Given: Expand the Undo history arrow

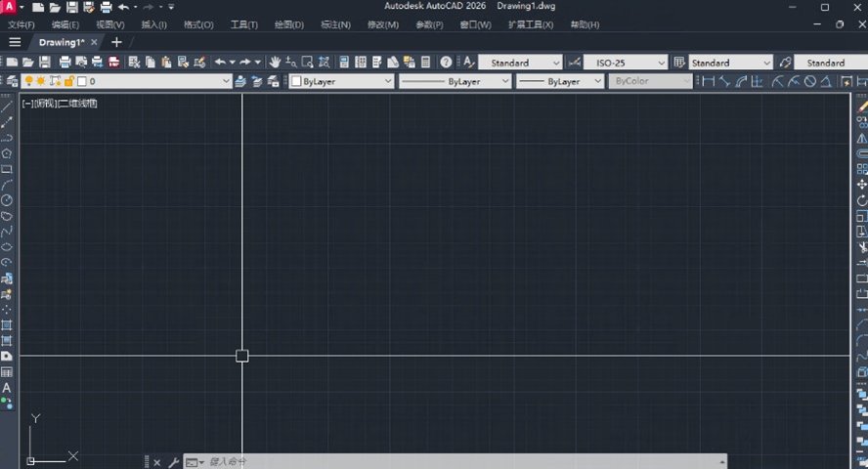Looking at the screenshot, I should 233,63.
